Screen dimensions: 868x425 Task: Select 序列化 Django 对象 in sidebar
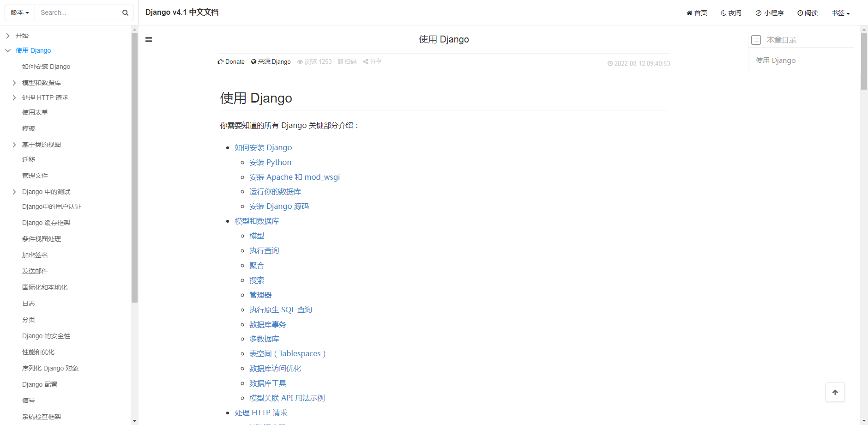coord(50,368)
